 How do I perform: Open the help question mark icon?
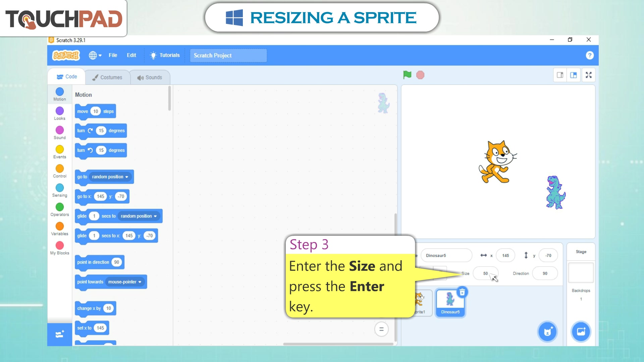(589, 55)
